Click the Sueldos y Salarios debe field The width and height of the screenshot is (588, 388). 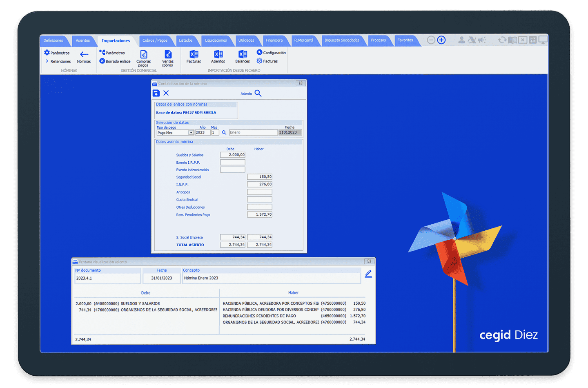[233, 155]
